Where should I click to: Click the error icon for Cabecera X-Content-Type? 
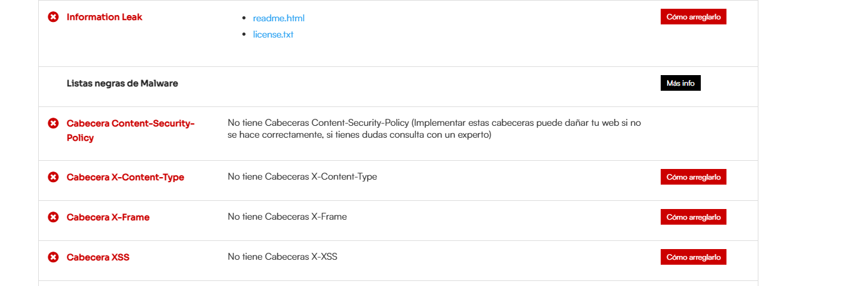[x=53, y=177]
